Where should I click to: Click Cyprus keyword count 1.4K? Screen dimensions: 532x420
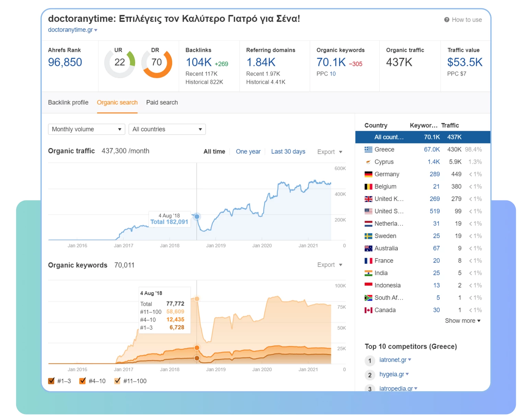pos(434,162)
